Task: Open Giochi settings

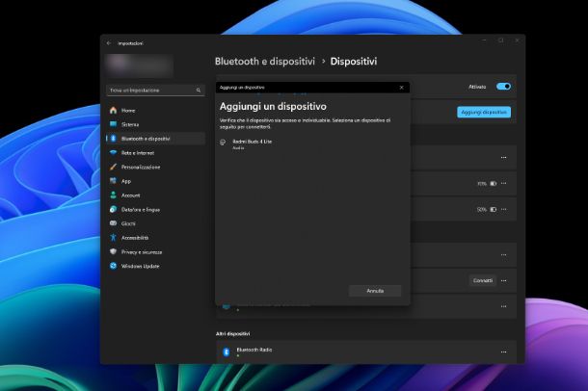Action: point(128,223)
